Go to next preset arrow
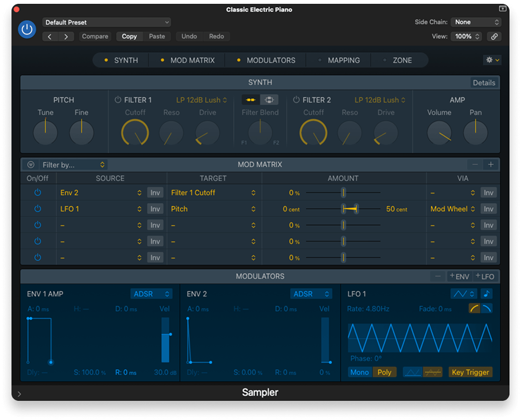 [x=66, y=36]
